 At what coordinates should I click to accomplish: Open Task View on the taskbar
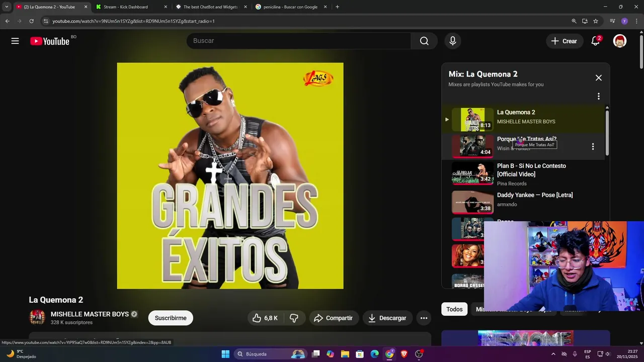(315, 354)
